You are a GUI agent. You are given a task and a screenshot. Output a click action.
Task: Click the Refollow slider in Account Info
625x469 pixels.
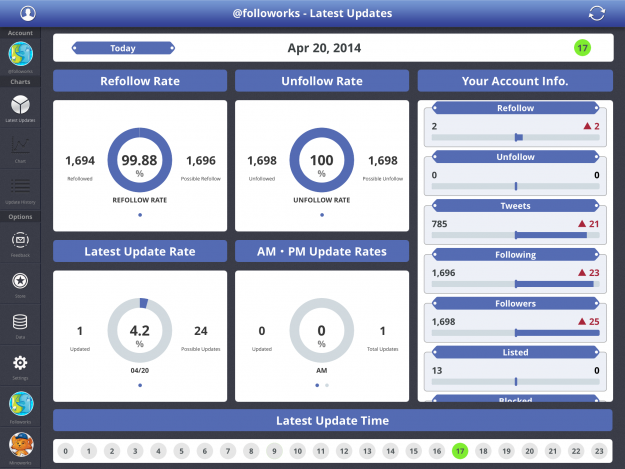tap(515, 137)
